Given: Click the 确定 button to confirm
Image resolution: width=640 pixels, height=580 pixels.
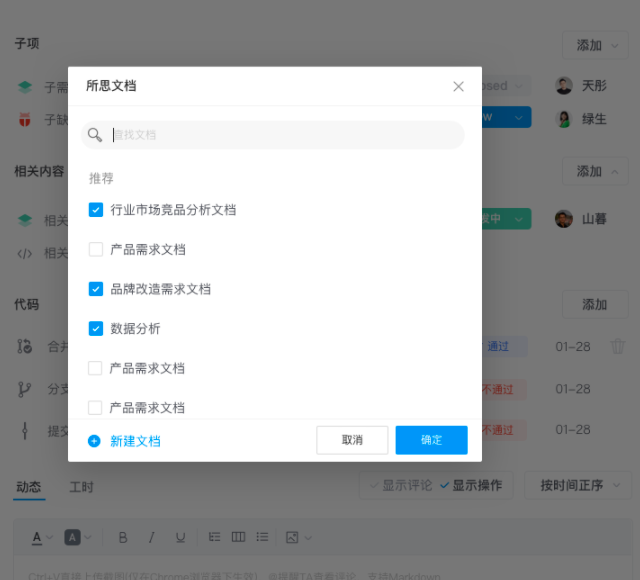Looking at the screenshot, I should click(431, 440).
